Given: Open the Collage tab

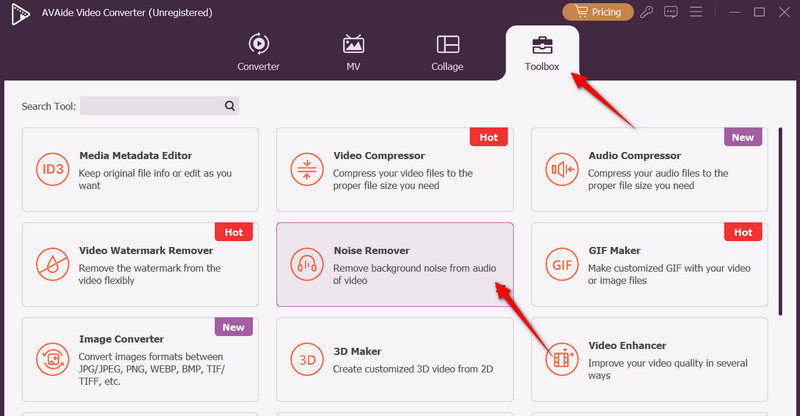Looking at the screenshot, I should 447,53.
